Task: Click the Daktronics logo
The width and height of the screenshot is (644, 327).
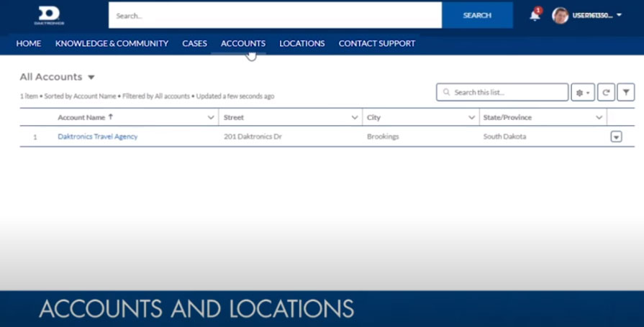Action: (x=49, y=15)
